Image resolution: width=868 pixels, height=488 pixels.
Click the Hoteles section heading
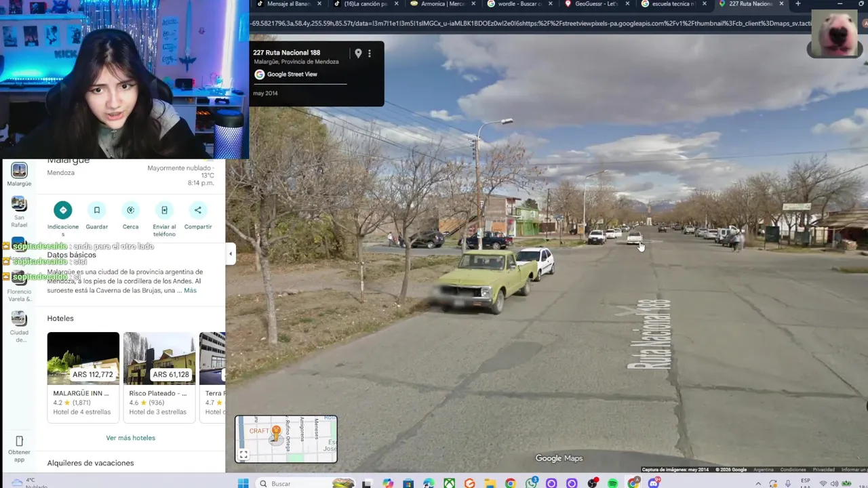pos(60,318)
